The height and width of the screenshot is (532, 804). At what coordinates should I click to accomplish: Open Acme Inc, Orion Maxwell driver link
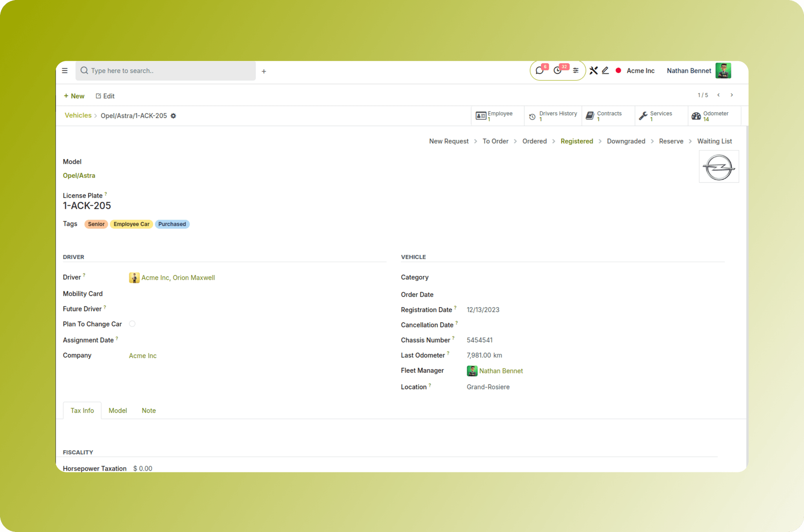pyautogui.click(x=178, y=278)
